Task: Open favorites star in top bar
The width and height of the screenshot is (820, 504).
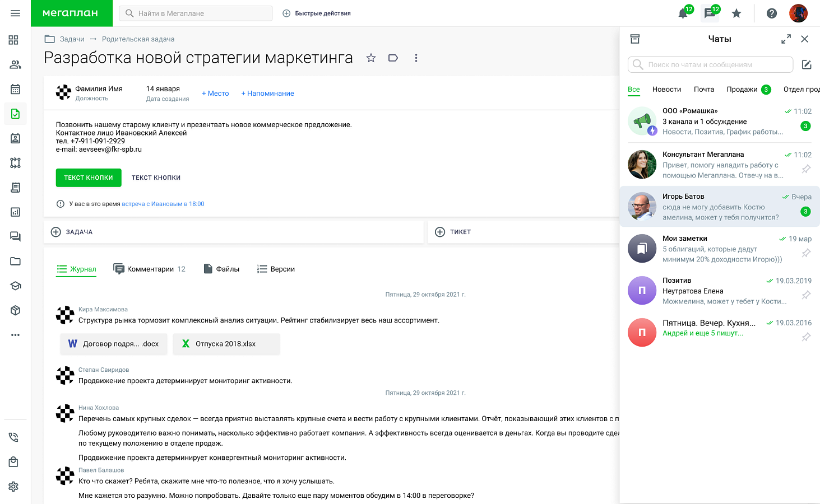Action: point(736,13)
